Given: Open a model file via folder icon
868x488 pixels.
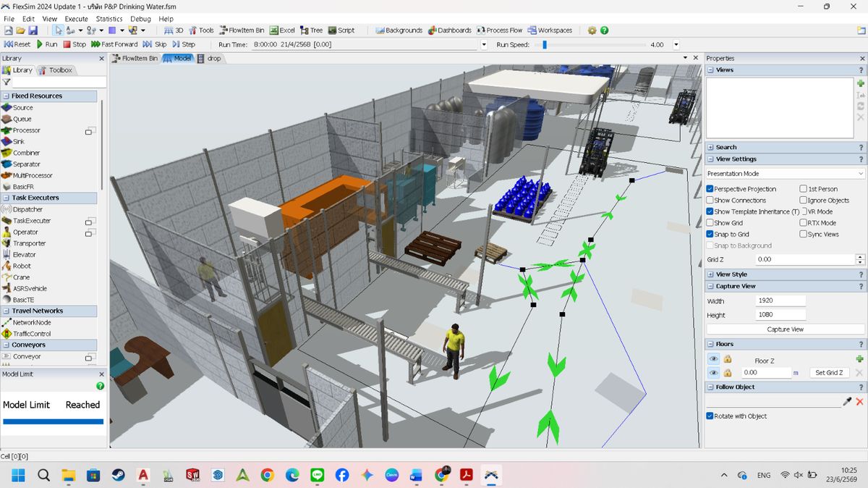Looking at the screenshot, I should tap(20, 30).
